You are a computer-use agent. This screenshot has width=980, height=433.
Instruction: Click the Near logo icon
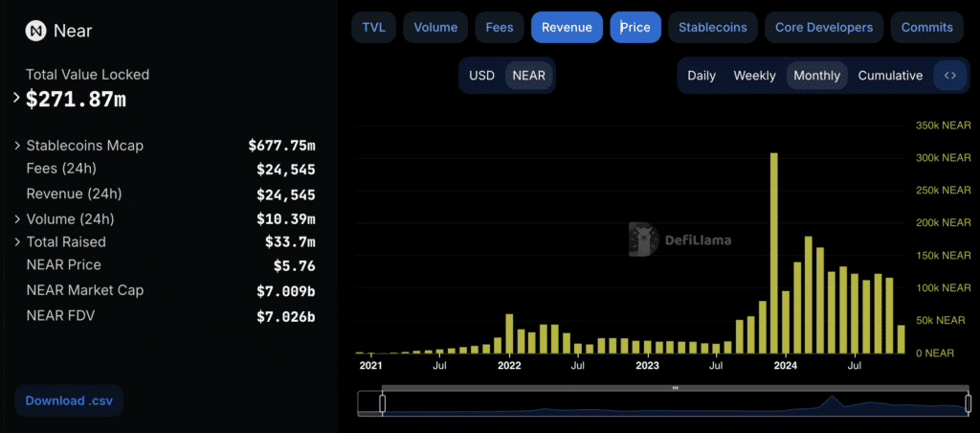tap(35, 30)
